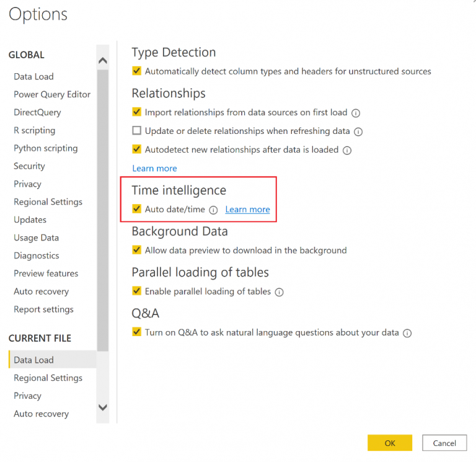This screenshot has width=476, height=462.
Task: Confirm options with OK button
Action: coord(390,443)
